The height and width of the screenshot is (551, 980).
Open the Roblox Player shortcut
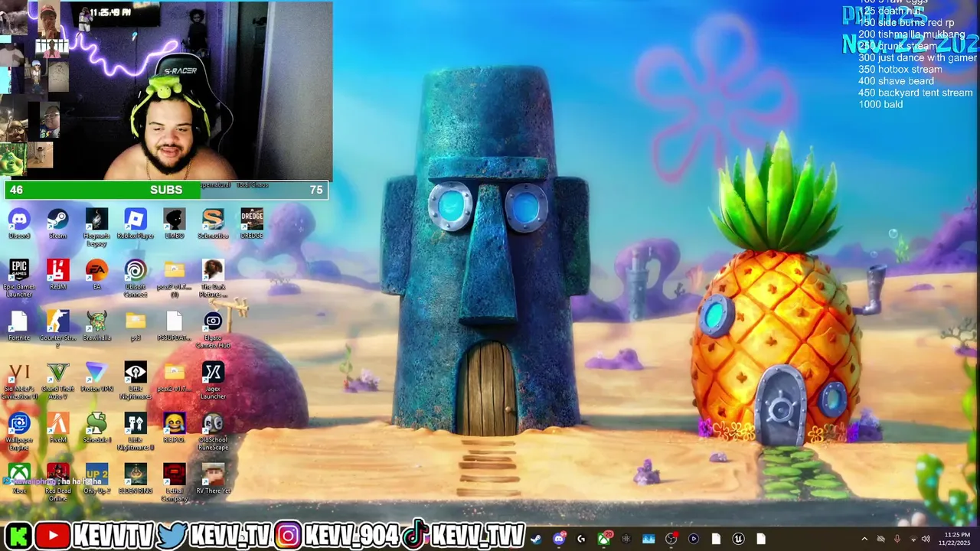(x=136, y=223)
